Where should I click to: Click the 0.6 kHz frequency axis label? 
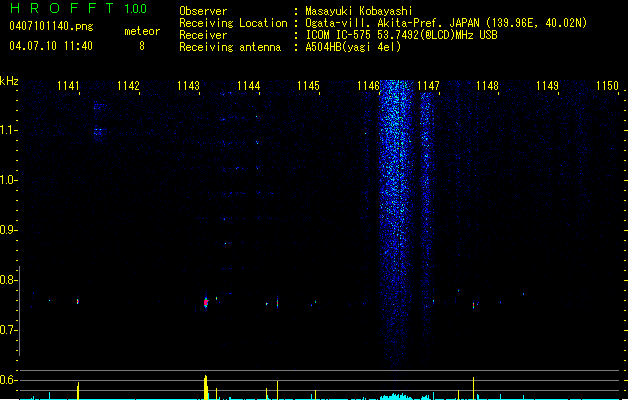click(8, 380)
